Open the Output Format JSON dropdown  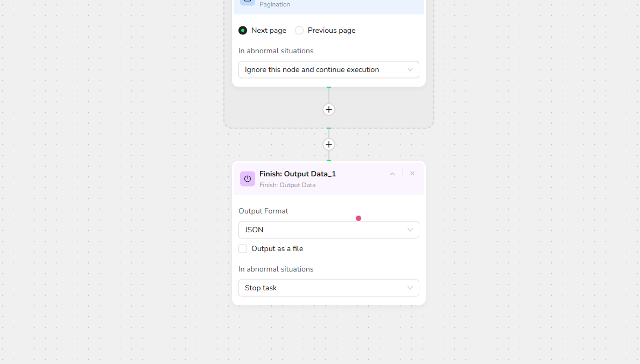[328, 230]
